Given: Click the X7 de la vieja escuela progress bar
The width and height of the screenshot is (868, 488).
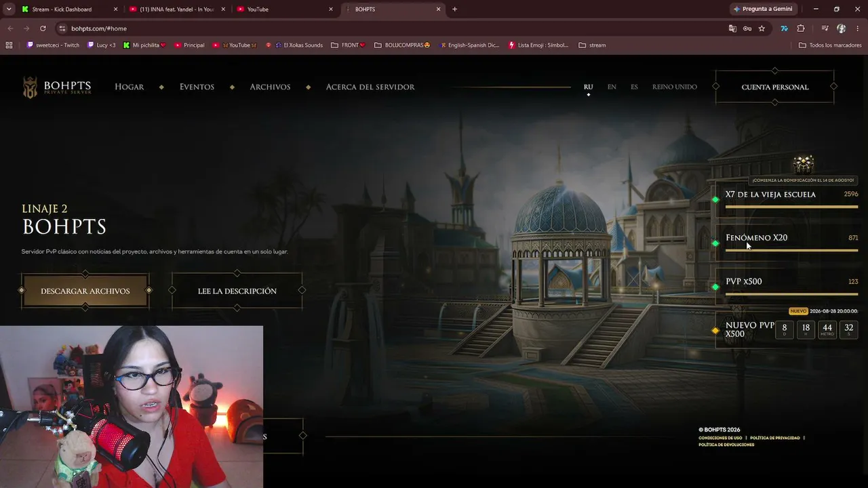Looking at the screenshot, I should [791, 207].
